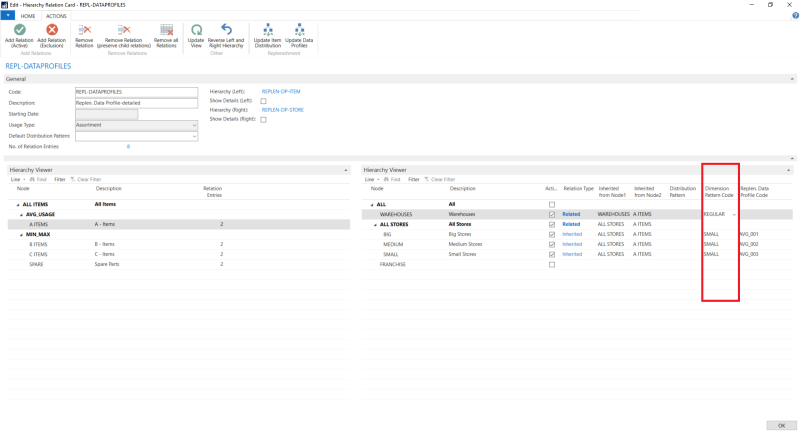
Task: Open the Line menu in right viewer
Action: click(x=371, y=180)
